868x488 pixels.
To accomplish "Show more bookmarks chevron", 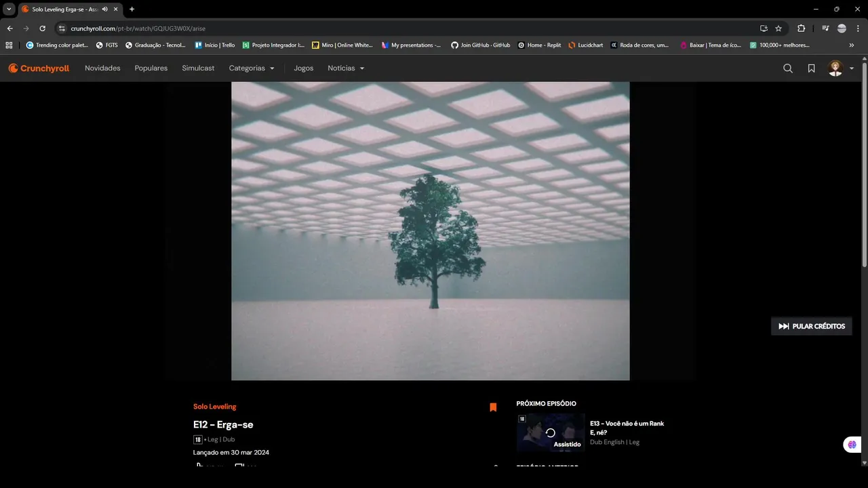I will coord(852,45).
